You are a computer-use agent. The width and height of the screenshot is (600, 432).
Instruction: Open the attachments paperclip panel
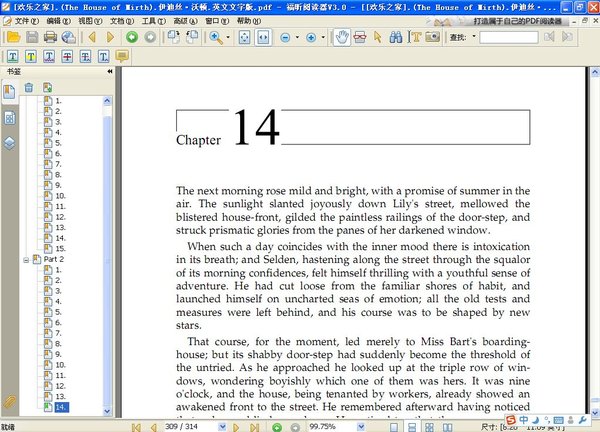(x=10, y=403)
